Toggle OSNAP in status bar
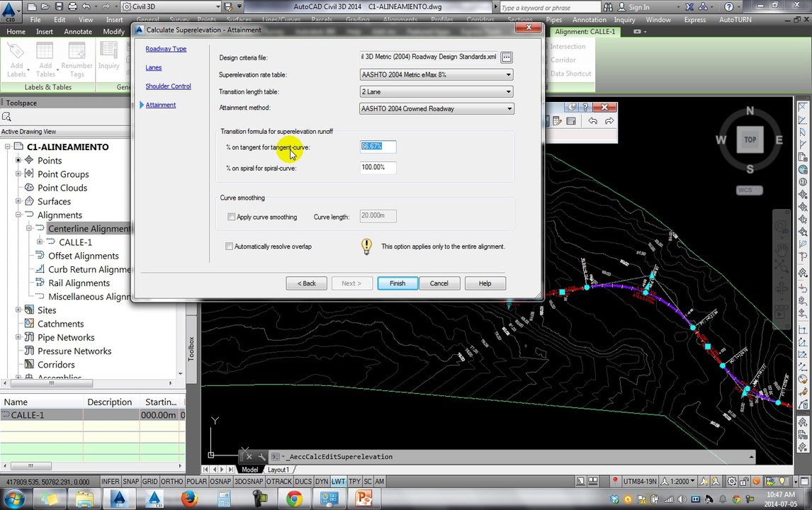812x510 pixels. [x=220, y=482]
